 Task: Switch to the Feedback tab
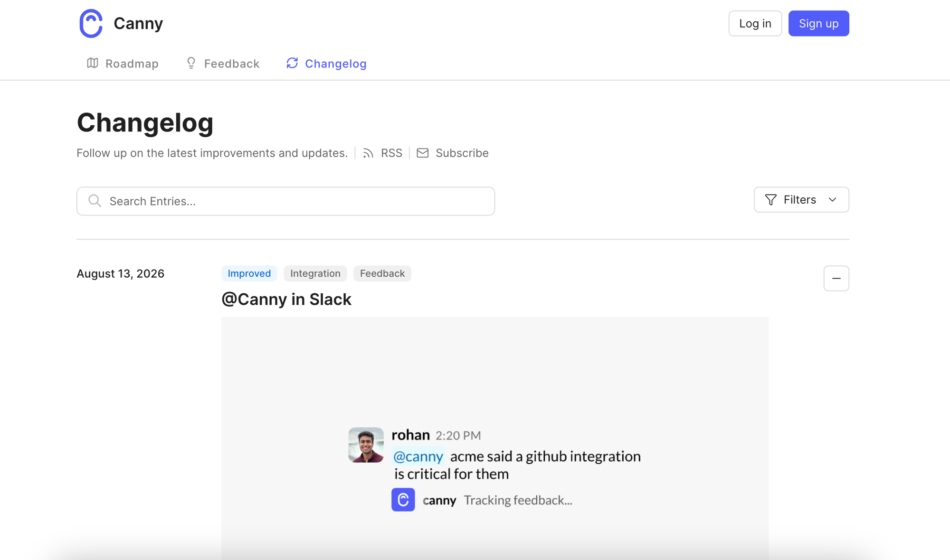[x=222, y=64]
